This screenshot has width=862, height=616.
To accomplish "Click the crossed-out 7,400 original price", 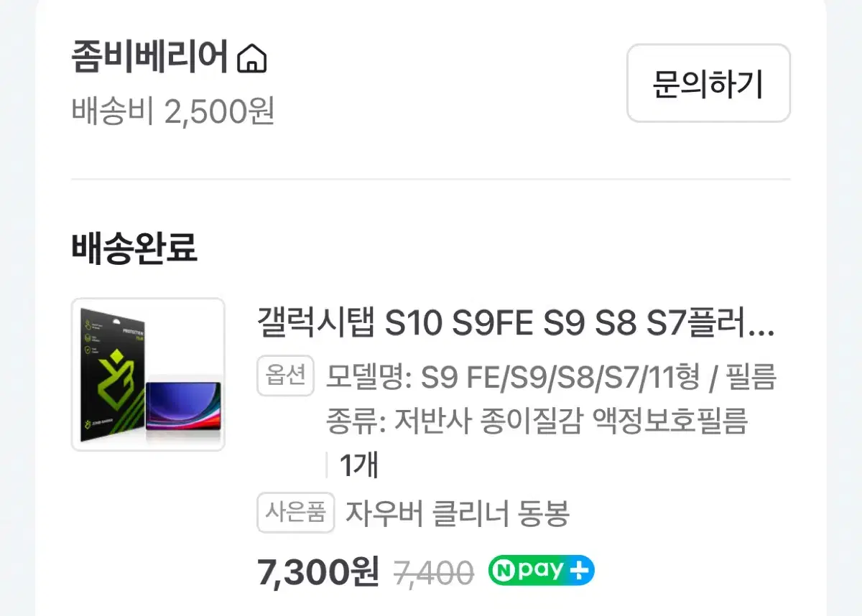I will pyautogui.click(x=434, y=573).
